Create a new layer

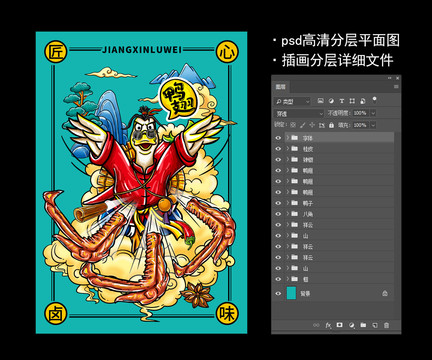click(375, 325)
